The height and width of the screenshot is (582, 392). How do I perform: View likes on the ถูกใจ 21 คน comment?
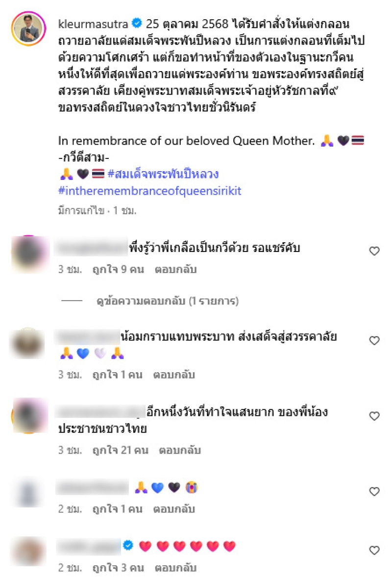[120, 450]
